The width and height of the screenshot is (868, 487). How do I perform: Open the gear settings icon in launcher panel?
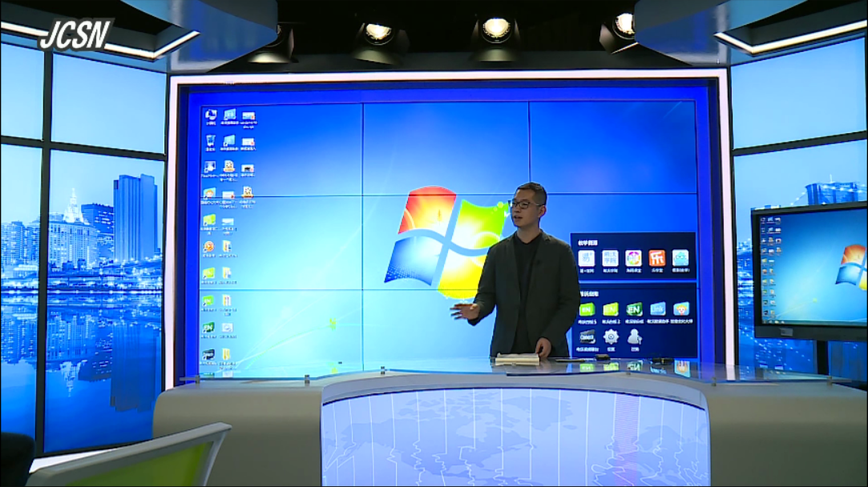pos(612,336)
